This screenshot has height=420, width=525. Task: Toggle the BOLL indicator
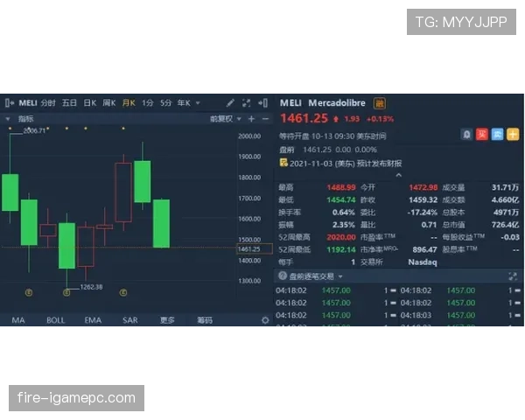point(56,320)
